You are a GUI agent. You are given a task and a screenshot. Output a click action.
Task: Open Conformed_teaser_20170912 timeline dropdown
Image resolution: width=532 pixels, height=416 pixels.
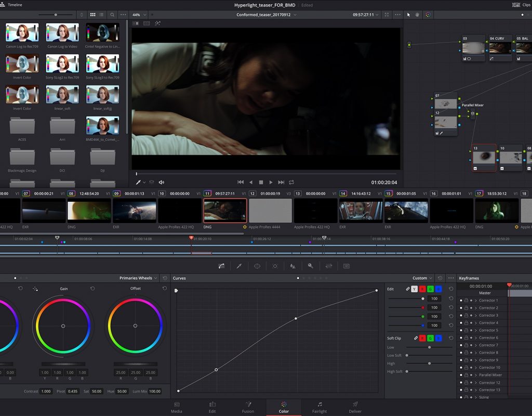point(267,15)
